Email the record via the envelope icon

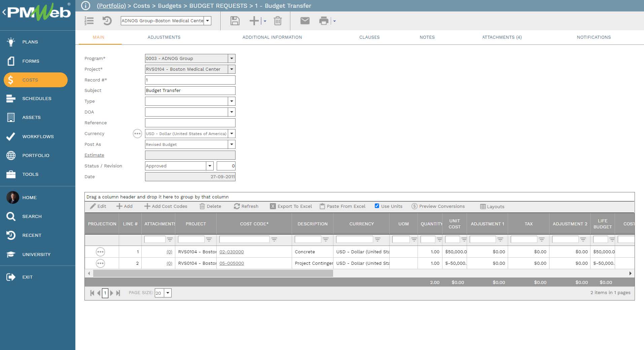point(305,21)
